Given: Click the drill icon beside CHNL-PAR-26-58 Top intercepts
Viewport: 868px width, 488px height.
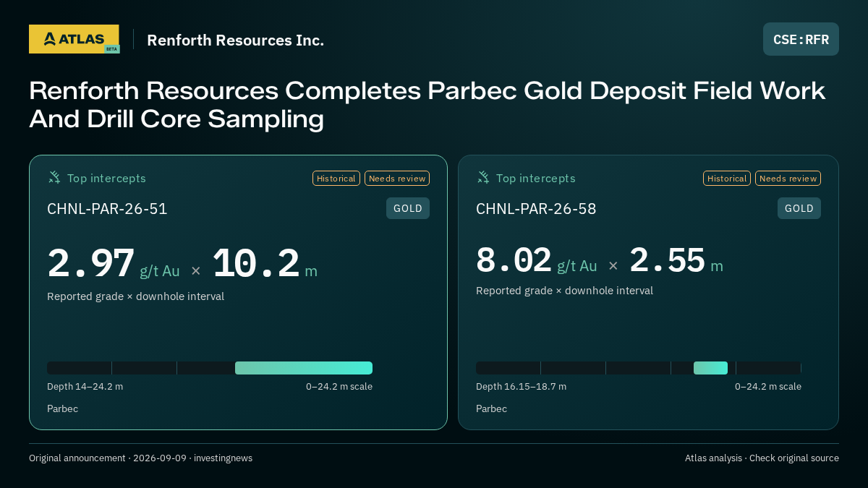Looking at the screenshot, I should pos(483,177).
